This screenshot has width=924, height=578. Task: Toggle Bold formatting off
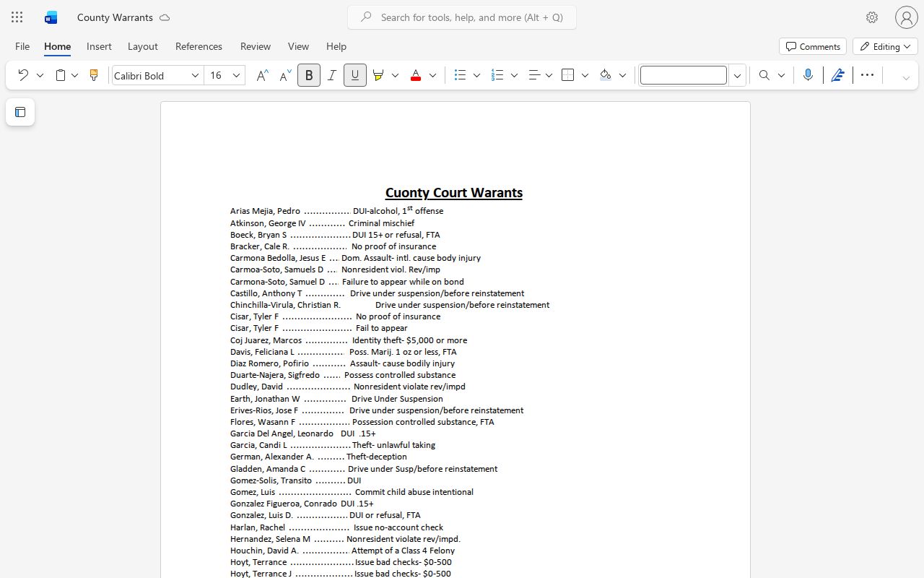309,75
